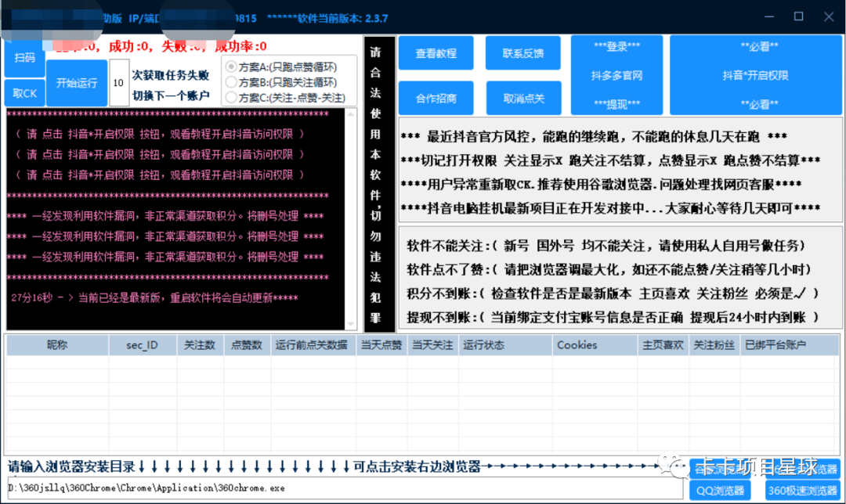Screen dimensions: 846x504
Task: Click the 扫码 scan QR button
Action: [x=24, y=58]
